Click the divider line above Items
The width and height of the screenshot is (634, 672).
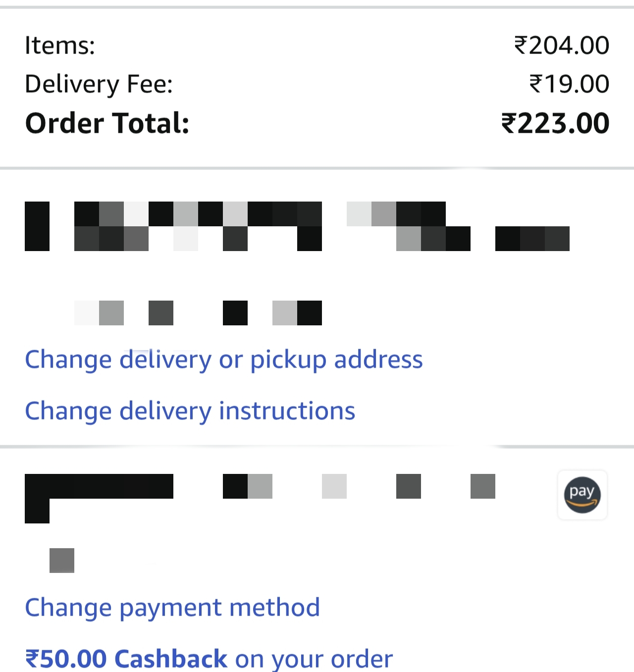(x=317, y=7)
